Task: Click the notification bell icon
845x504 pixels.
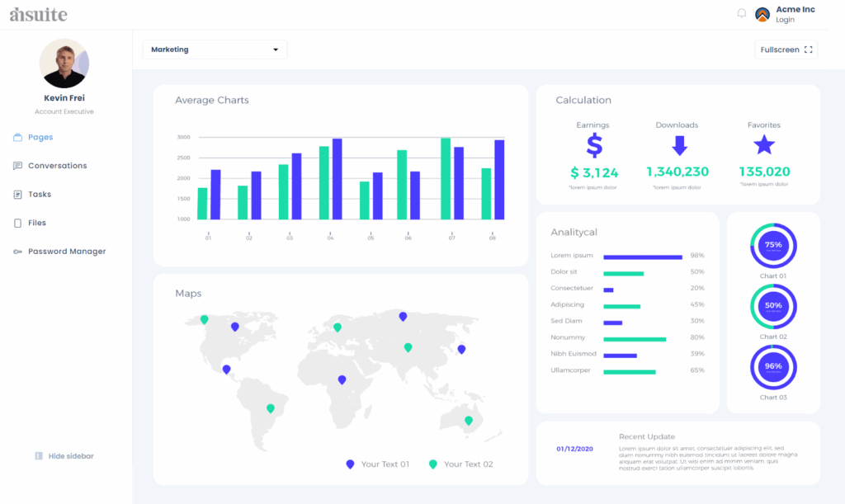Action: click(x=741, y=14)
